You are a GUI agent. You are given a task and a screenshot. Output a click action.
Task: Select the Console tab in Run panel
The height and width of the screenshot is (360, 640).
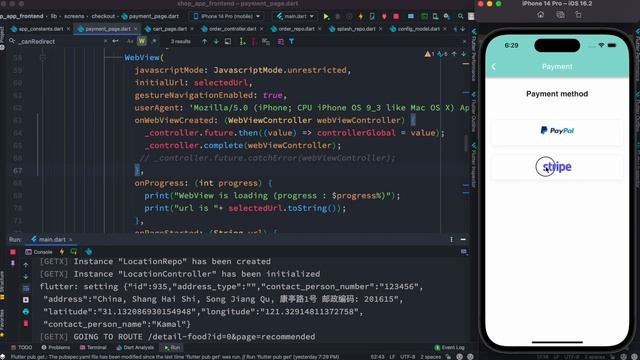click(39, 252)
